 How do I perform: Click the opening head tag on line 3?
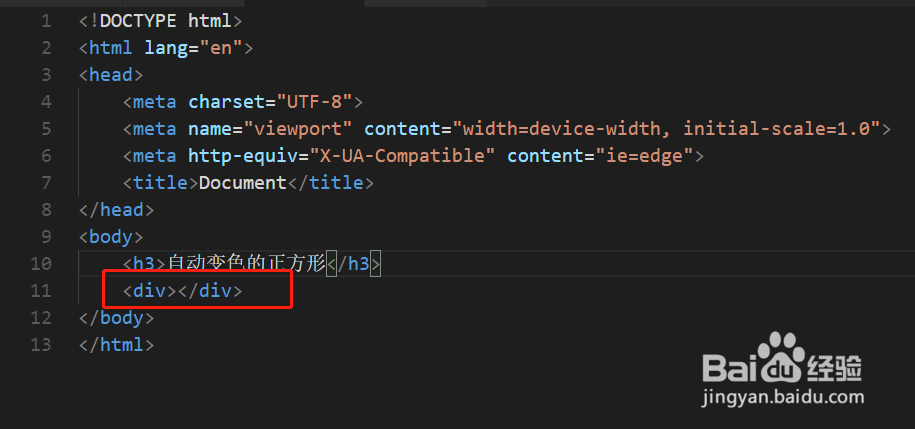(111, 75)
